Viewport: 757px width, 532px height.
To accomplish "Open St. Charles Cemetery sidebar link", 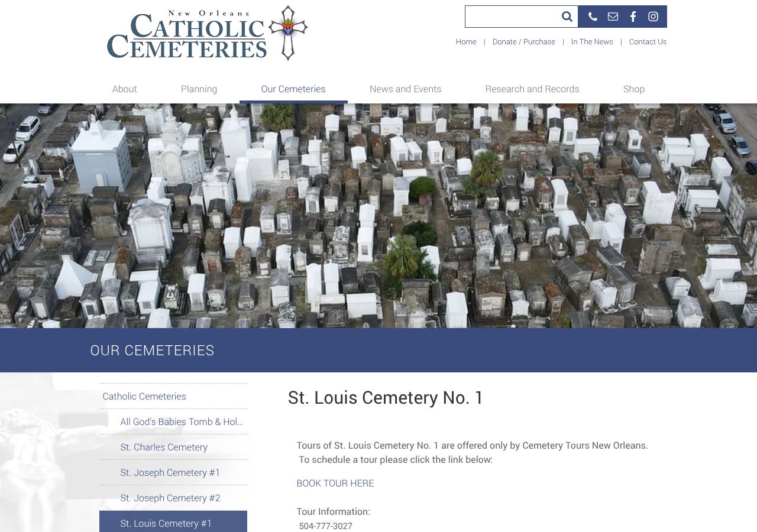I will pyautogui.click(x=173, y=447).
